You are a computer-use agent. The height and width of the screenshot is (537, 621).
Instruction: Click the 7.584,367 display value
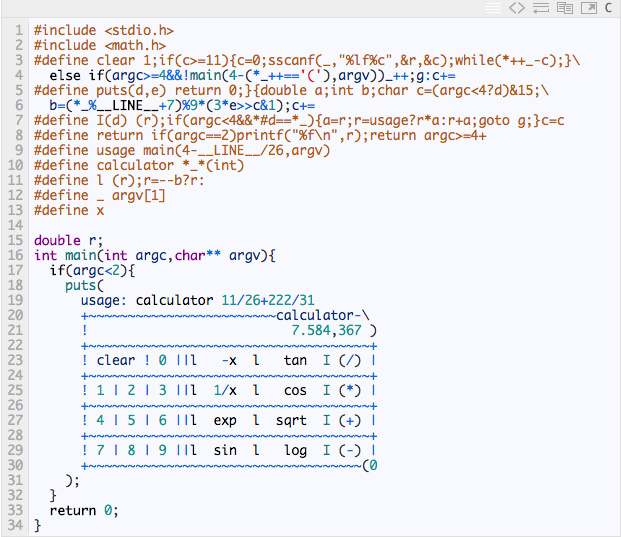tap(326, 330)
